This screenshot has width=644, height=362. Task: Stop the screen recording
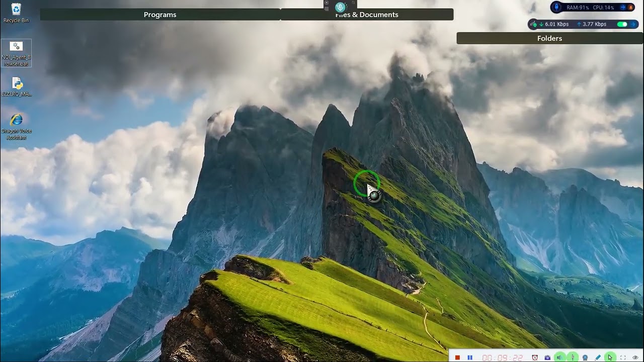coord(457,357)
